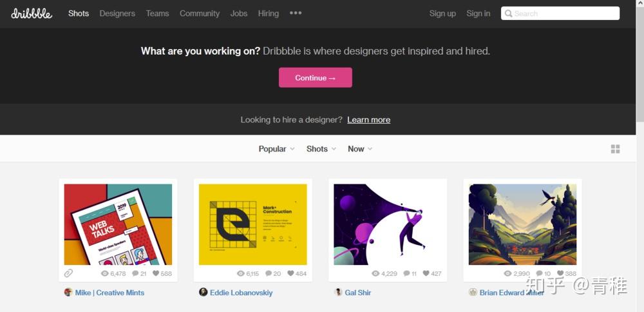Focus the Search input field

click(x=564, y=13)
